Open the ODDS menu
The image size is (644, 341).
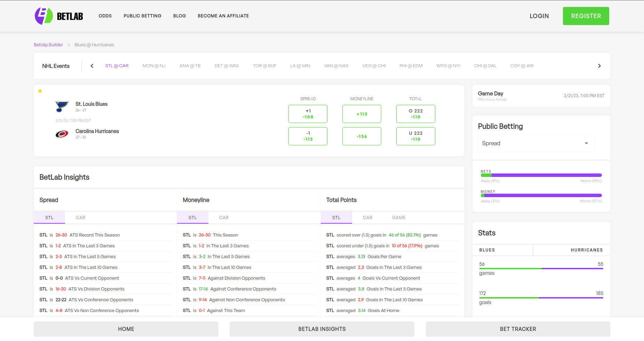pyautogui.click(x=105, y=16)
